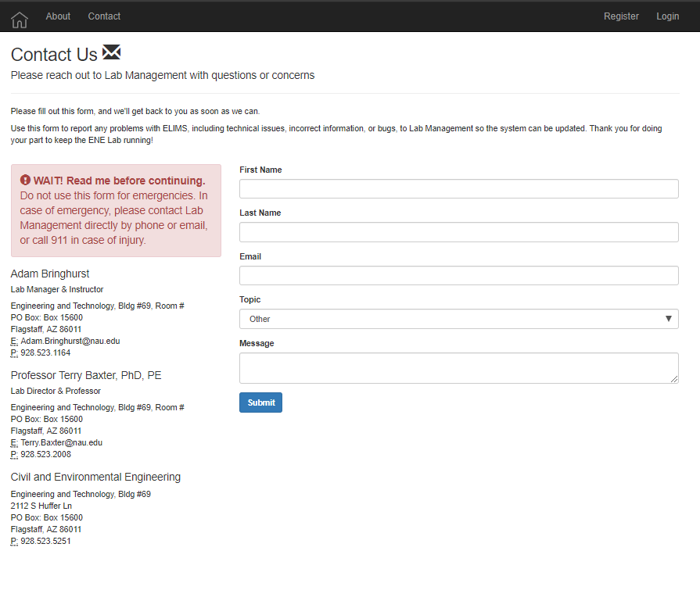
Task: Click phone number 928.523.1164
Action: point(45,352)
